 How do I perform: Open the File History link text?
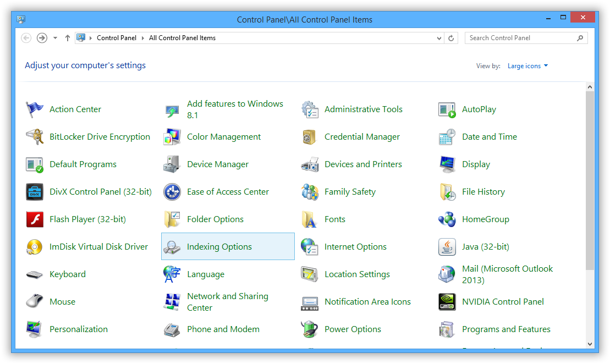(x=483, y=192)
